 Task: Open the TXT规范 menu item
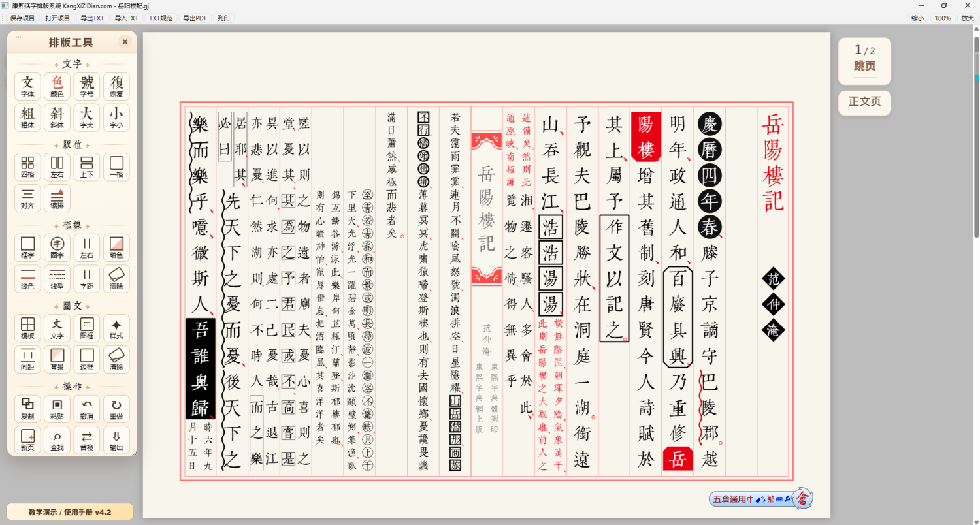click(x=161, y=18)
